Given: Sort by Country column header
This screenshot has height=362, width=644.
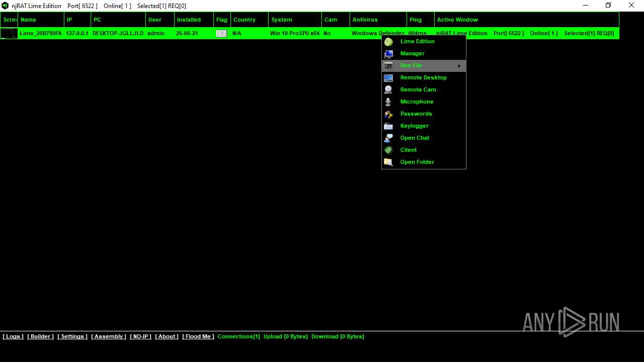Looking at the screenshot, I should pos(250,20).
